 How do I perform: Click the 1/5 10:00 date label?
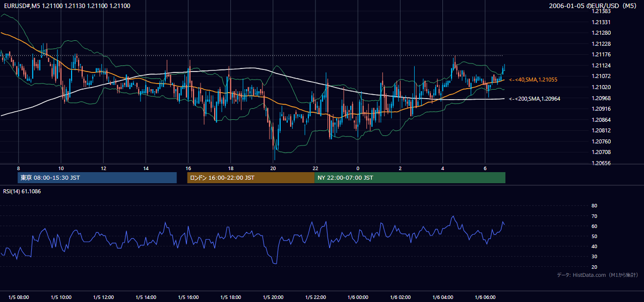[61, 297]
